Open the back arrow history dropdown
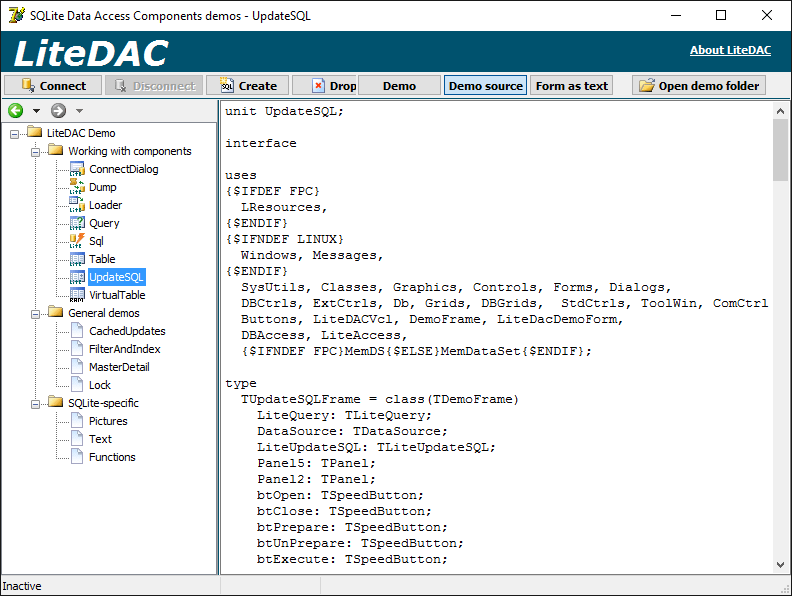Viewport: 792px width, 596px height. pos(36,111)
